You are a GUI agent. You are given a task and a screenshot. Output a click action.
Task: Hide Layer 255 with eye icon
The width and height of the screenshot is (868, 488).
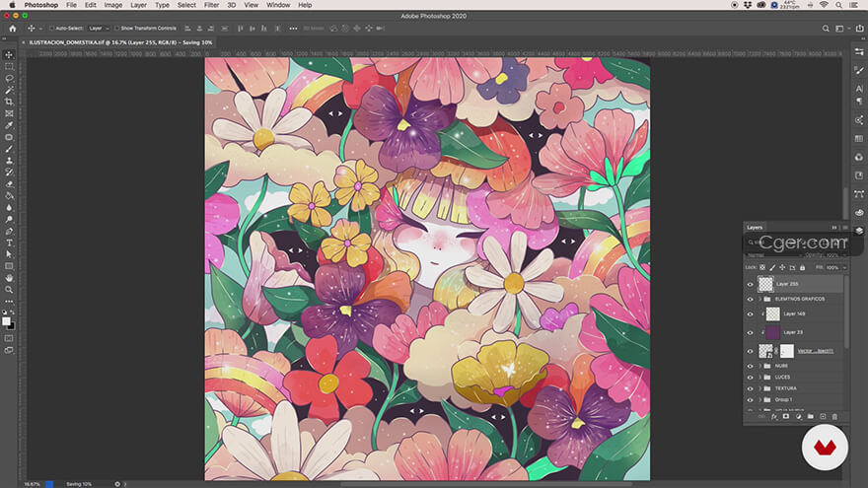750,284
